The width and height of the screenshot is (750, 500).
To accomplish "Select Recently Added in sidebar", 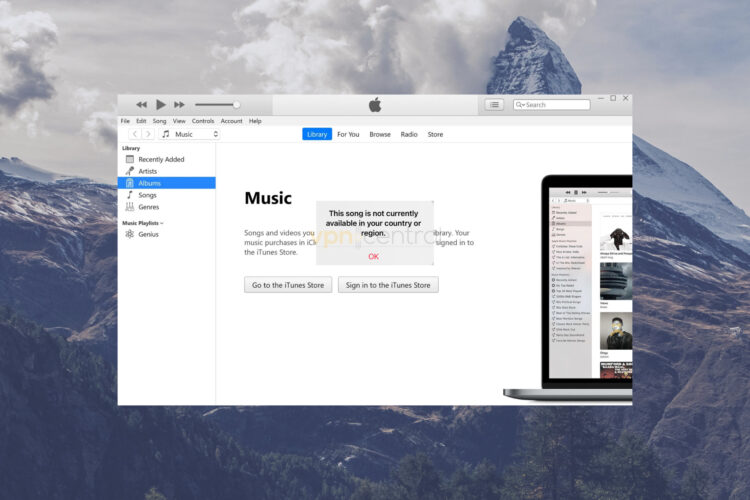I will (x=166, y=159).
